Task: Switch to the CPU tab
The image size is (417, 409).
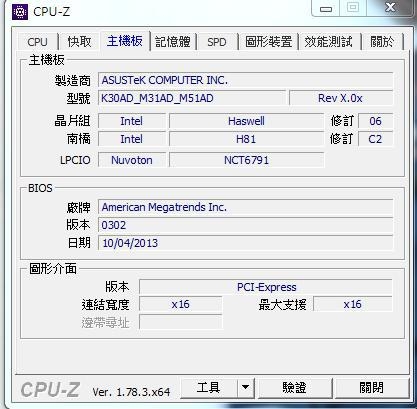Action: (x=37, y=42)
